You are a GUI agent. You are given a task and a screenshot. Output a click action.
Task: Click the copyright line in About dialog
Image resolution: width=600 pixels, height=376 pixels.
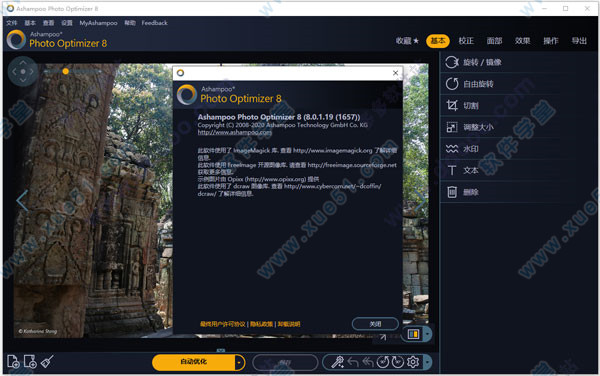pyautogui.click(x=282, y=125)
